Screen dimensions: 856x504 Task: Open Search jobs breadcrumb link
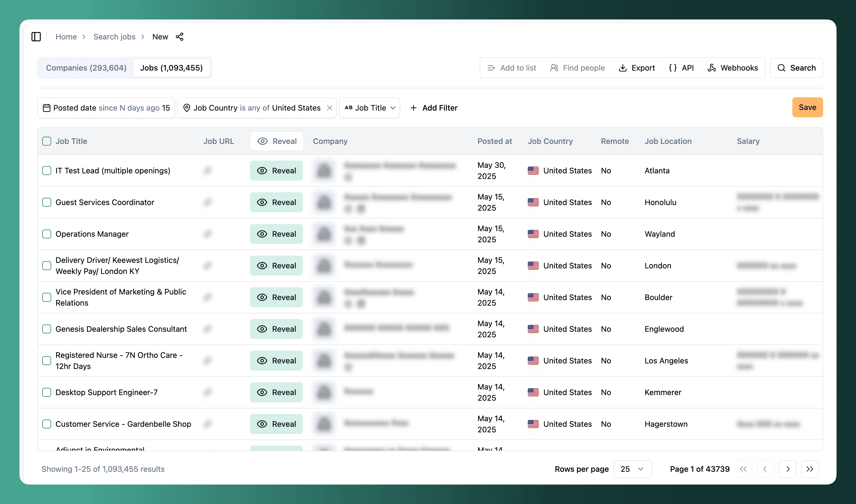(x=114, y=37)
